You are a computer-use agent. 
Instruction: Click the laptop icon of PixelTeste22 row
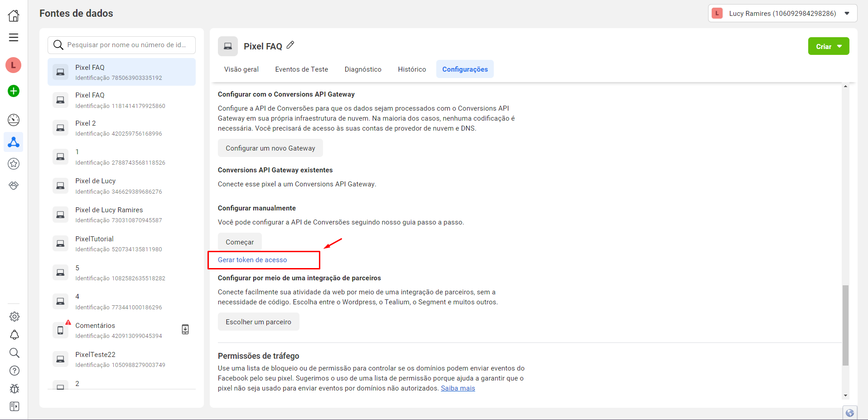[x=60, y=359]
